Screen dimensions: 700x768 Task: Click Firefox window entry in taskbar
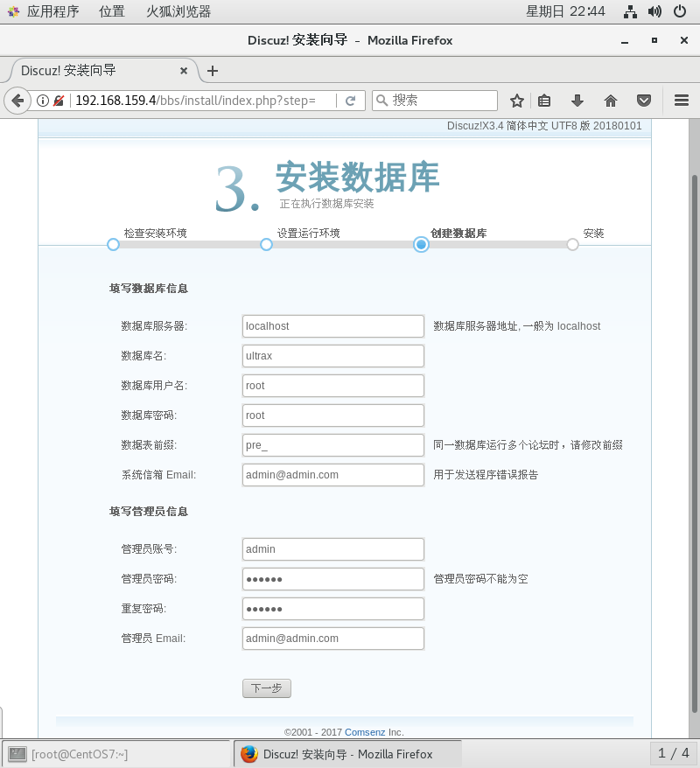[347, 754]
